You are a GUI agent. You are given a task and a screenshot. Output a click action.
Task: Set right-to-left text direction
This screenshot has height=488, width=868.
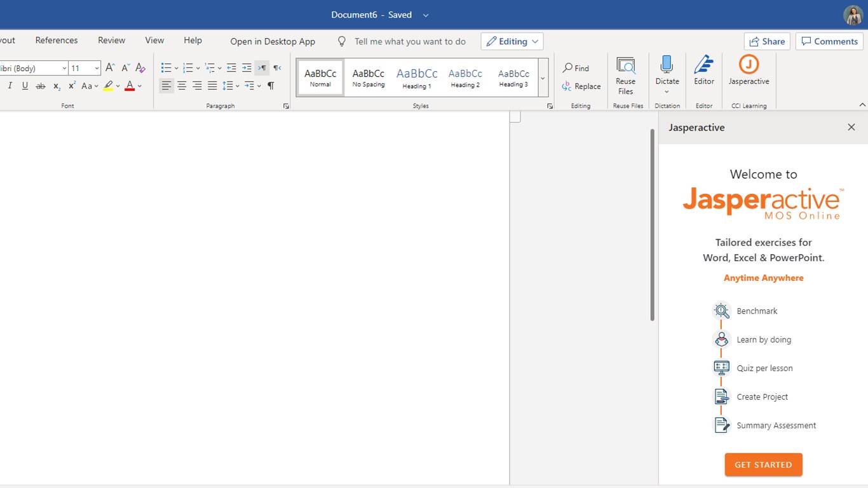click(277, 68)
